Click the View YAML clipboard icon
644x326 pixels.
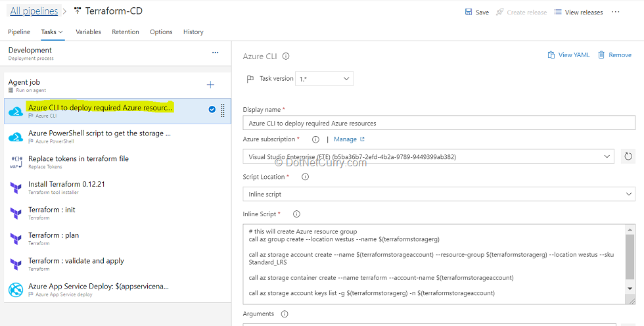[x=551, y=55]
